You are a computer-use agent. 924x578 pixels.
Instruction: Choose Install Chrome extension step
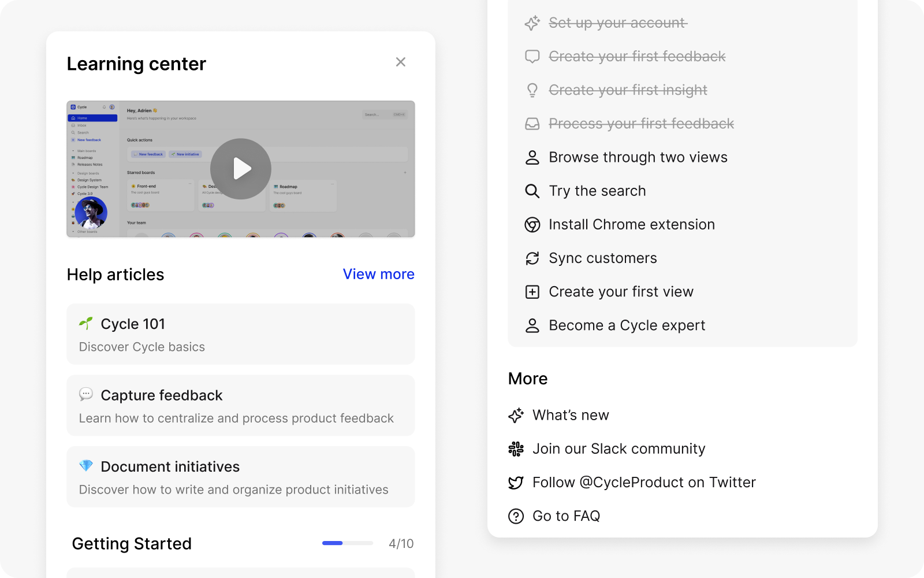632,224
